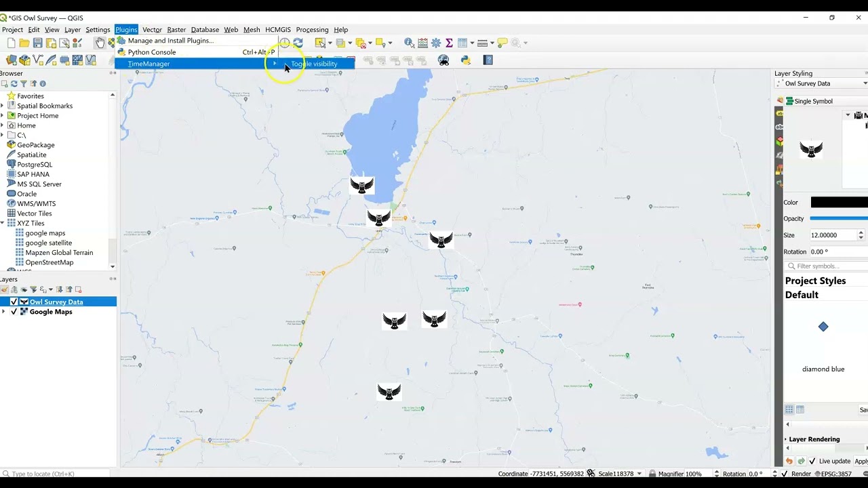The image size is (868, 488).
Task: Toggle the Render checkbox in status bar
Action: point(784,474)
